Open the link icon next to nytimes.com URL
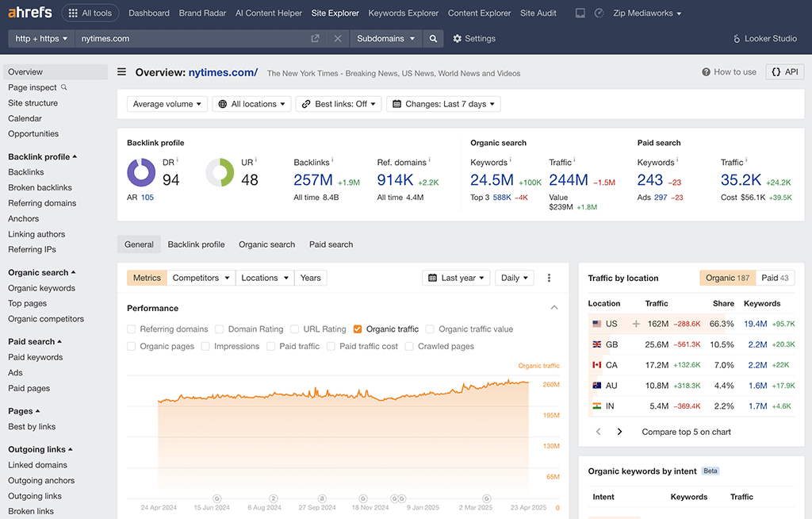Image resolution: width=812 pixels, height=519 pixels. 315,38
